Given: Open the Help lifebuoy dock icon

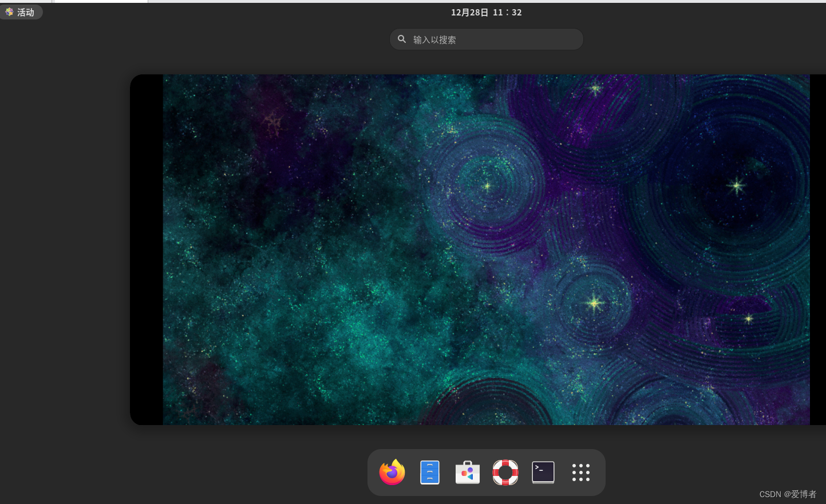Looking at the screenshot, I should point(505,473).
